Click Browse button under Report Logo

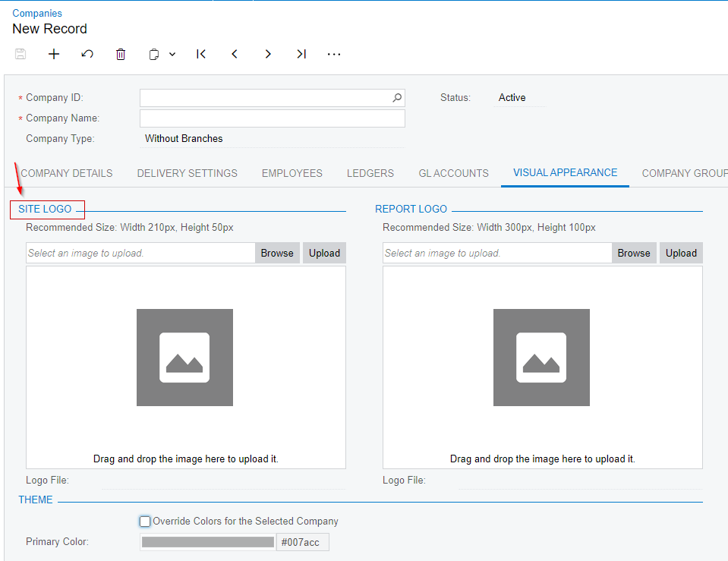click(x=634, y=253)
